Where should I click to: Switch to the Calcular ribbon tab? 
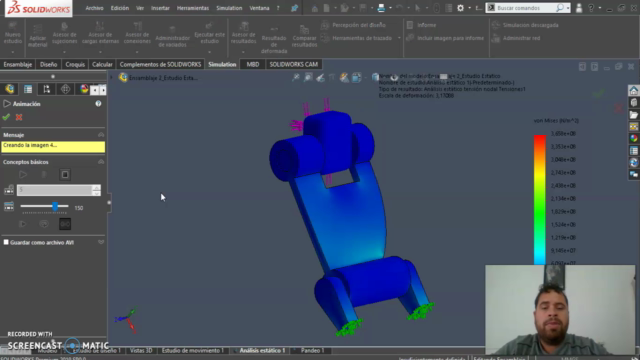tap(102, 64)
